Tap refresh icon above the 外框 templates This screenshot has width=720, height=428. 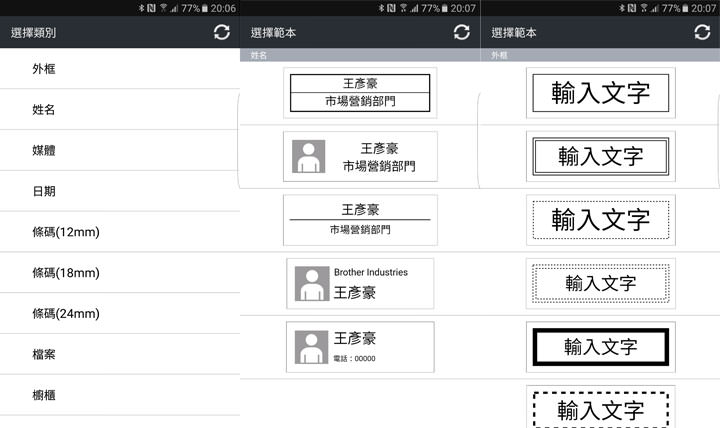(702, 32)
